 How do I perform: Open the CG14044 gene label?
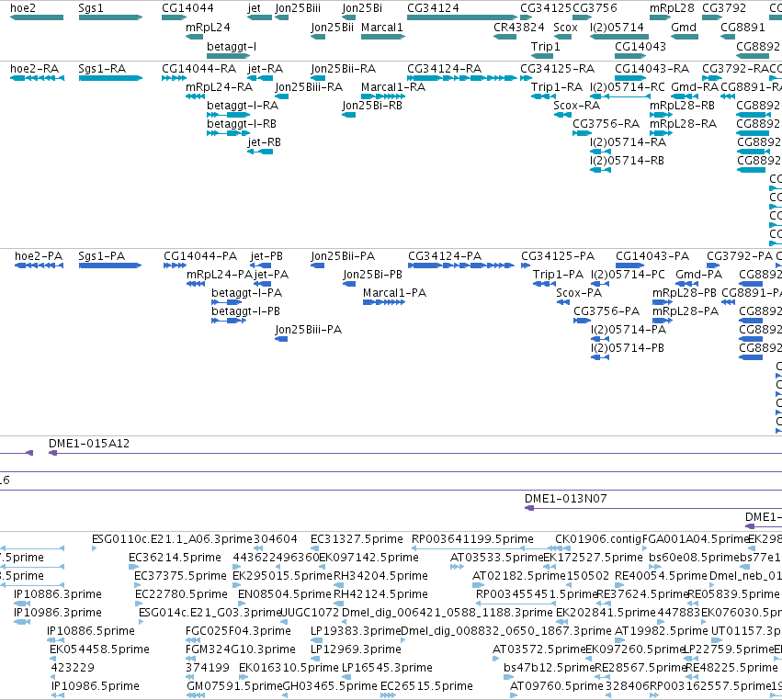(x=187, y=8)
